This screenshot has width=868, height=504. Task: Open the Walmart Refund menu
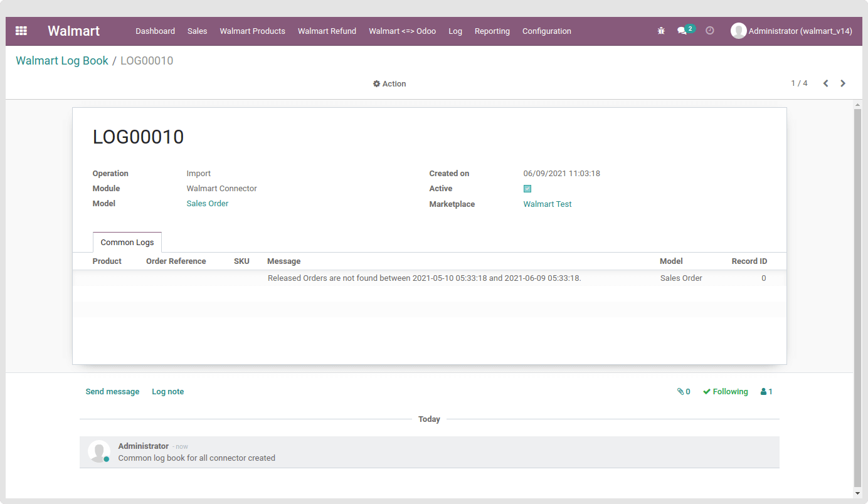pyautogui.click(x=327, y=31)
